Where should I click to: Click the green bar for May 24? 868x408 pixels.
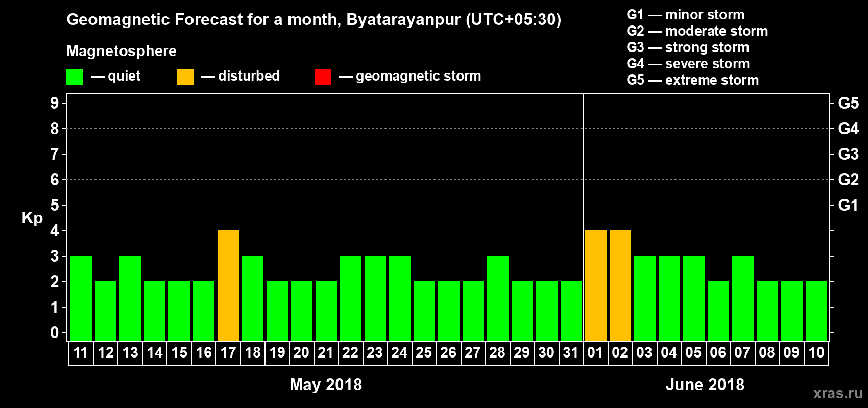(400, 298)
